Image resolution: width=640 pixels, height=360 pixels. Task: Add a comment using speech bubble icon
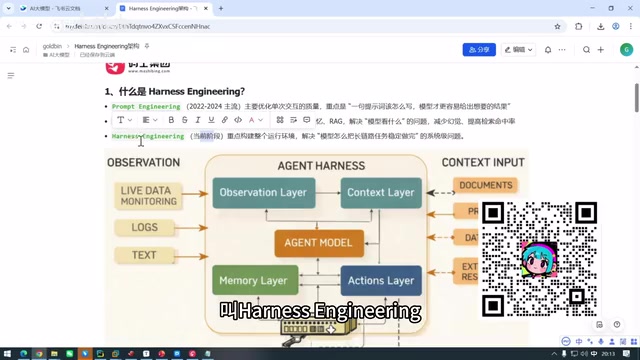click(307, 120)
